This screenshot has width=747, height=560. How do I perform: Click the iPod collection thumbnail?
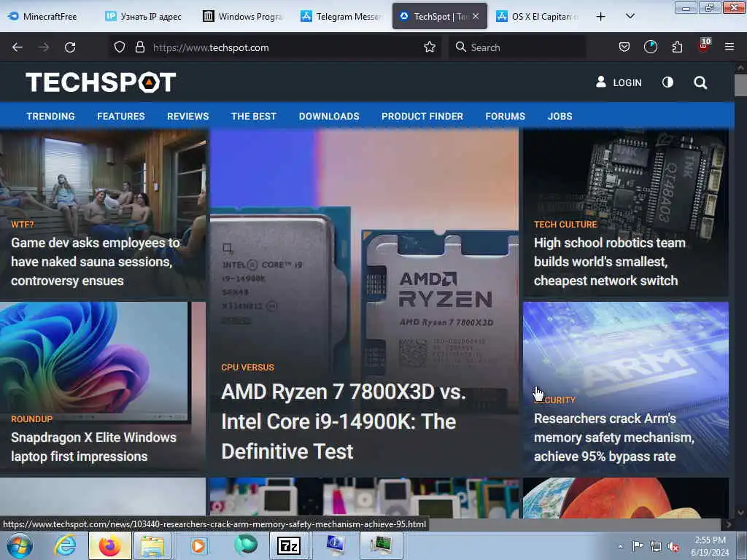point(365,497)
